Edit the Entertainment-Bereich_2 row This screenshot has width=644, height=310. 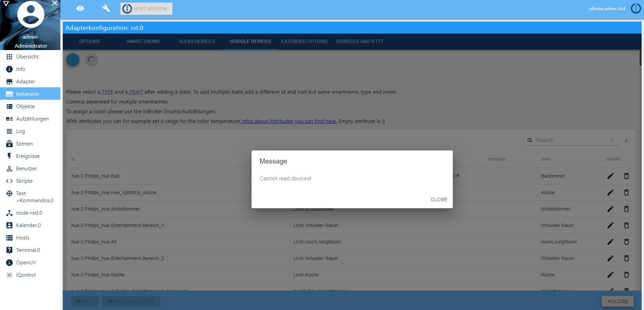point(610,258)
